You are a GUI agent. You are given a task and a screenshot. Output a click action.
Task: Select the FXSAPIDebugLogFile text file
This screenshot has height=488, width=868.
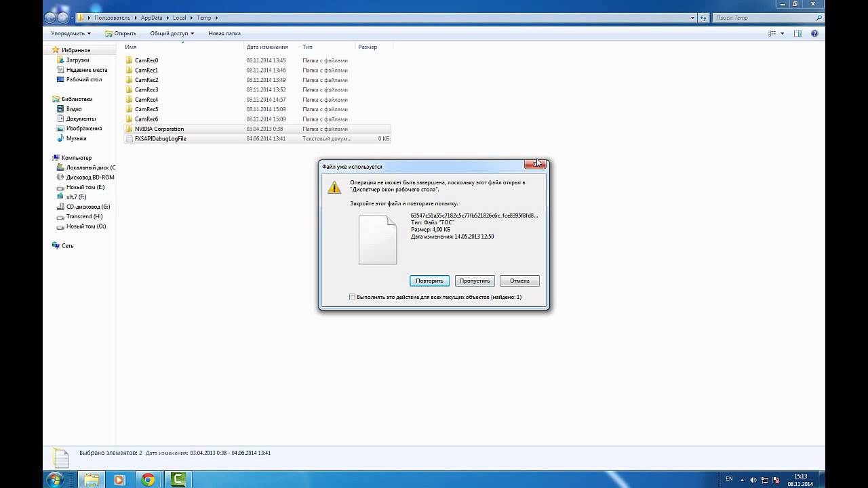pyautogui.click(x=160, y=139)
